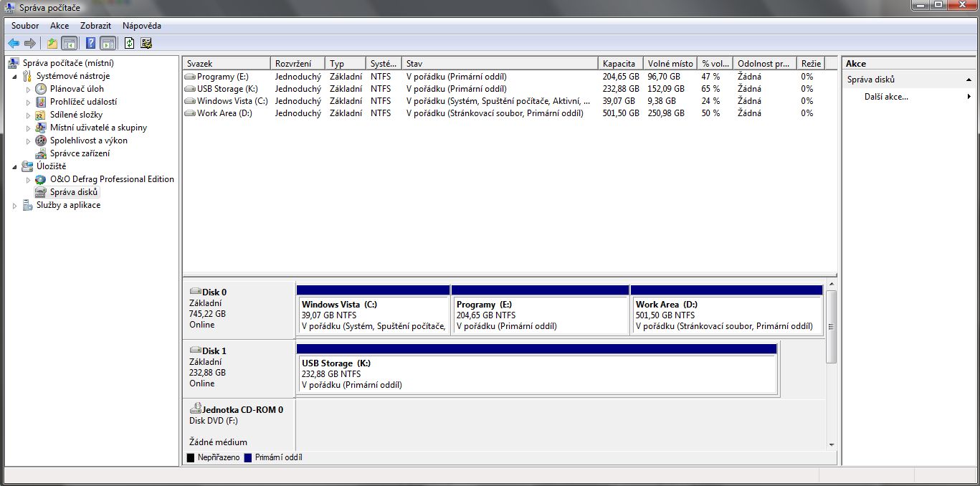Viewport: 980px width, 486px height.
Task: Select Správce zařízení in the tree
Action: click(80, 153)
